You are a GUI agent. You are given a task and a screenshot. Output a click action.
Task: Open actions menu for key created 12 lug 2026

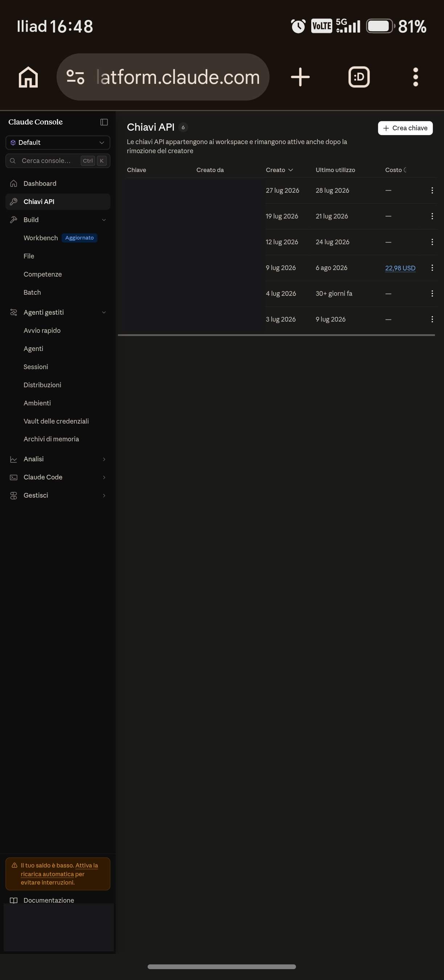pyautogui.click(x=432, y=242)
